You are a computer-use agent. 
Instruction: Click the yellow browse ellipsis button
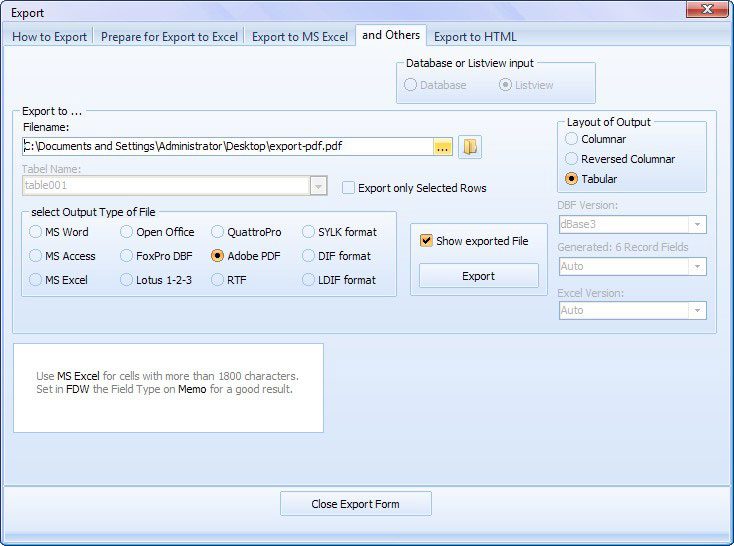tap(442, 147)
